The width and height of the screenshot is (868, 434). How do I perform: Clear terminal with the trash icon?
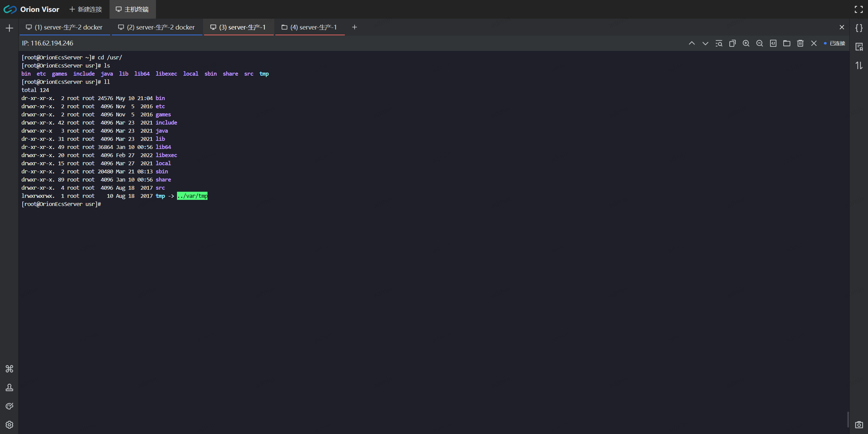(x=800, y=43)
